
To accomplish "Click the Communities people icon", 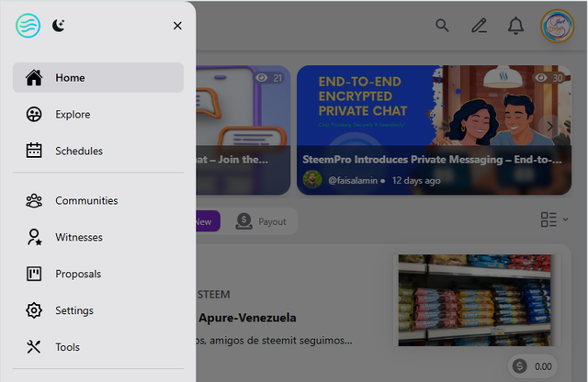I will click(x=34, y=200).
